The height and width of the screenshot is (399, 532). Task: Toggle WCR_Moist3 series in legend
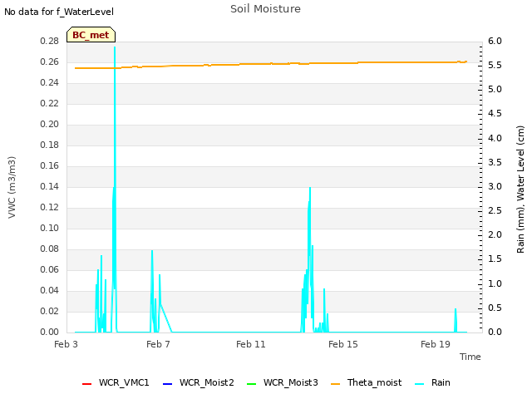[283, 382]
